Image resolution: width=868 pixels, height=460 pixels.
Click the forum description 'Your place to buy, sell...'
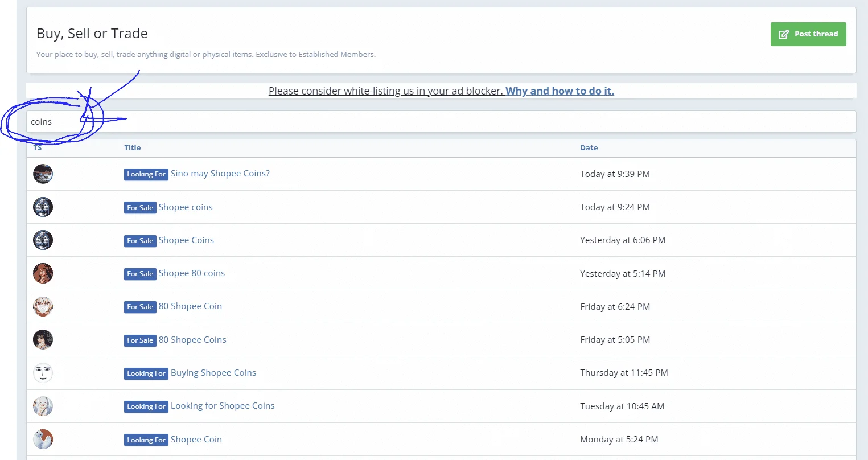point(206,55)
